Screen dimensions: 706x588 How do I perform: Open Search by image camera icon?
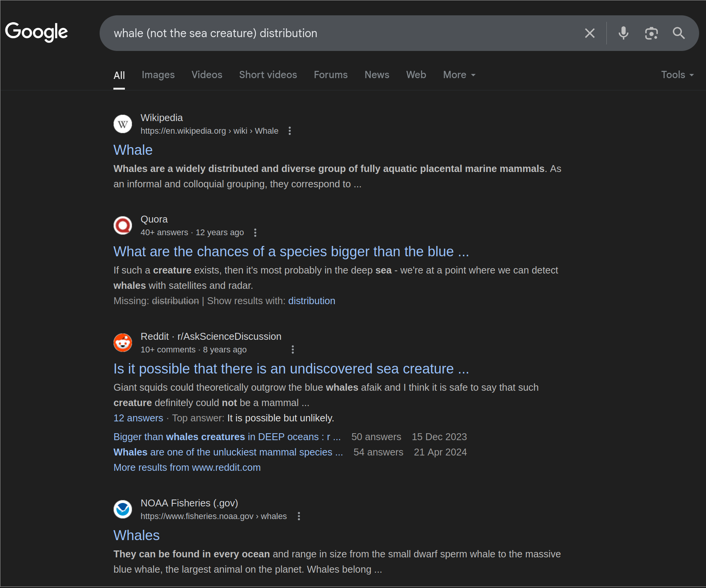point(651,33)
